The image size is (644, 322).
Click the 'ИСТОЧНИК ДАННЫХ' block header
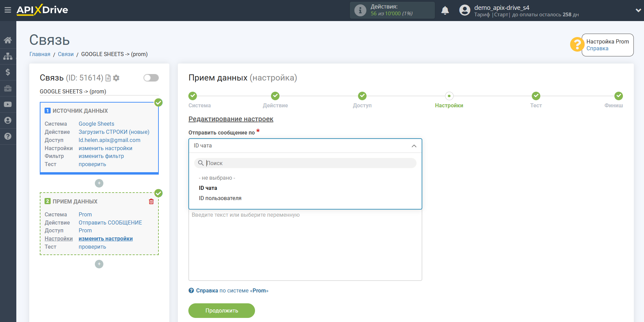80,111
